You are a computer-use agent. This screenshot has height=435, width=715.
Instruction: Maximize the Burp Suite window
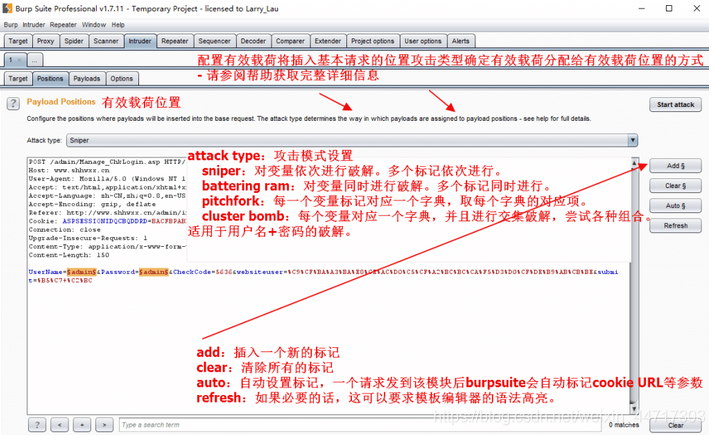pos(668,9)
